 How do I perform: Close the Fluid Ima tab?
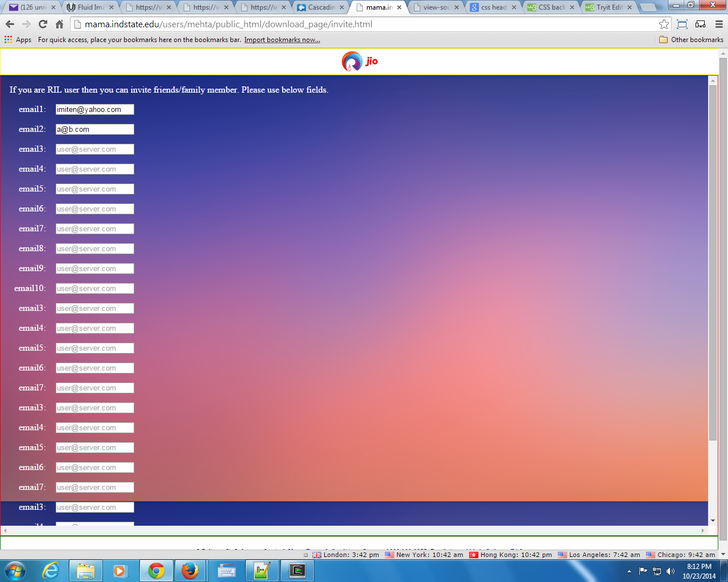click(x=111, y=7)
